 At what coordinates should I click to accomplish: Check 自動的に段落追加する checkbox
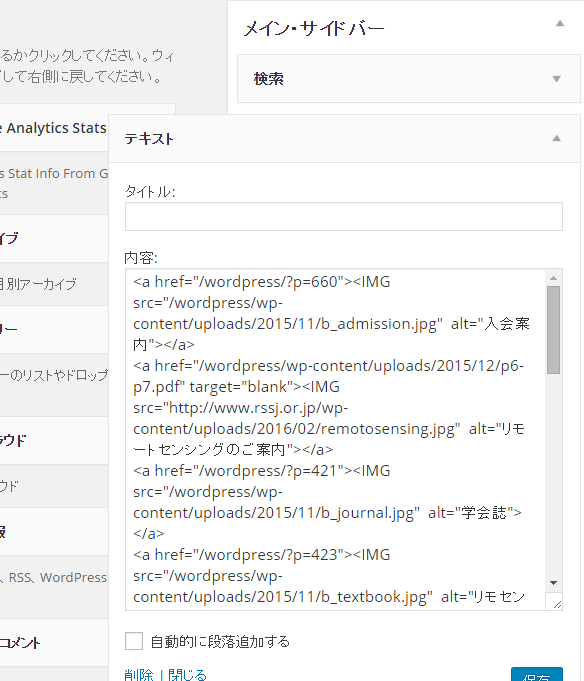(x=134, y=641)
